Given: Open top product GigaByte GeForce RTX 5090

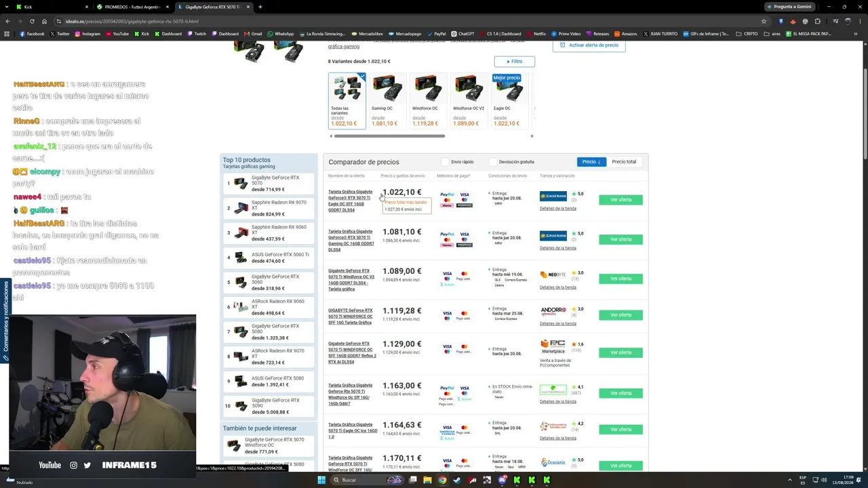Looking at the screenshot, I should pyautogui.click(x=270, y=406).
